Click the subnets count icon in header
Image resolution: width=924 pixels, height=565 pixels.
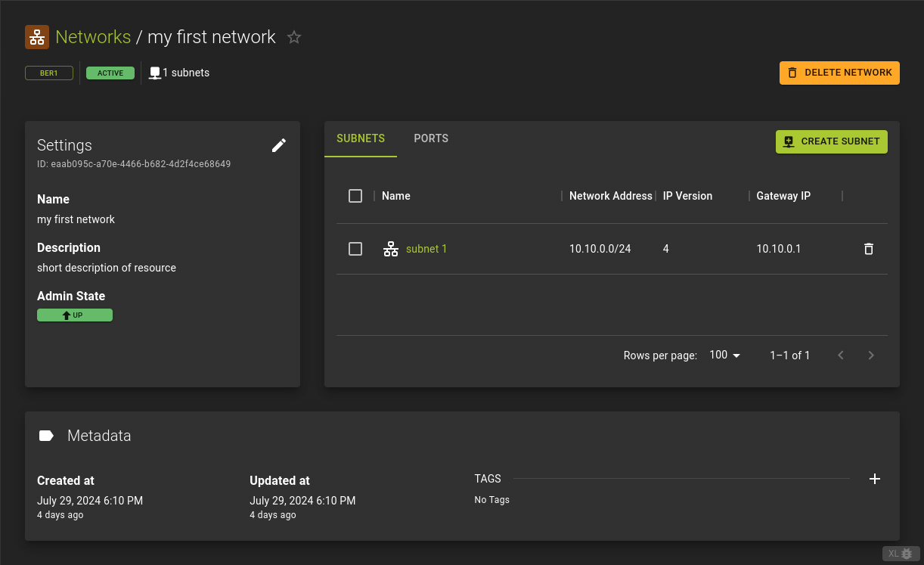(x=155, y=73)
